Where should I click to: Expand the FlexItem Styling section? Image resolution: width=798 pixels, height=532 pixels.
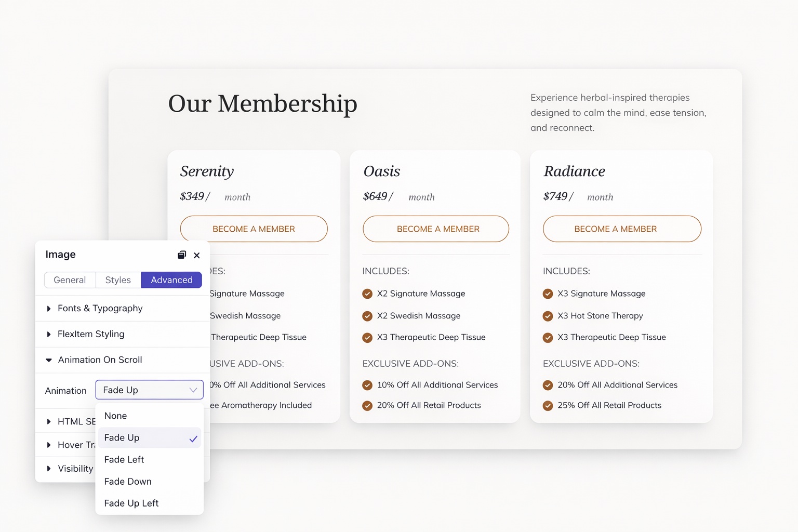(91, 334)
